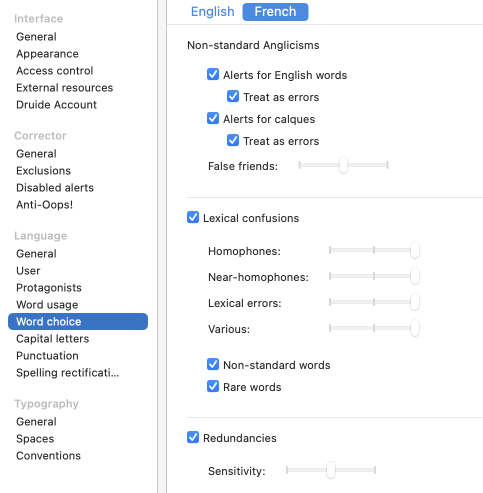Screen dimensions: 483x493
Task: Select the French language tab
Action: coord(275,12)
